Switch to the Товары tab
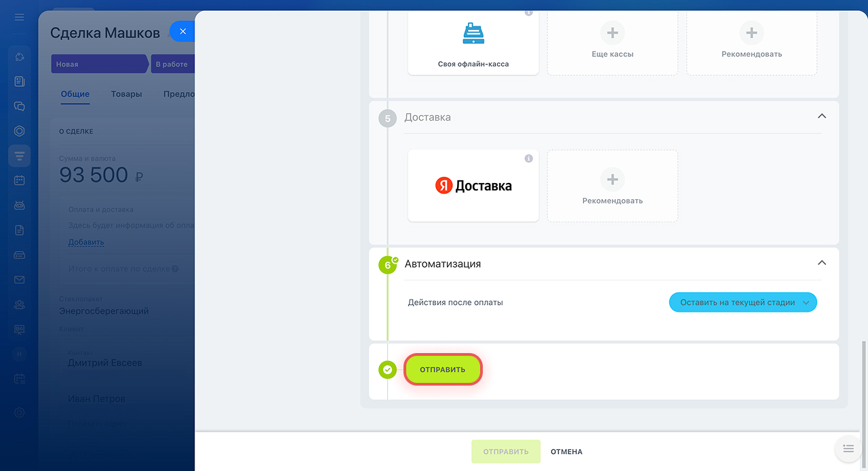This screenshot has height=471, width=868. pos(127,94)
